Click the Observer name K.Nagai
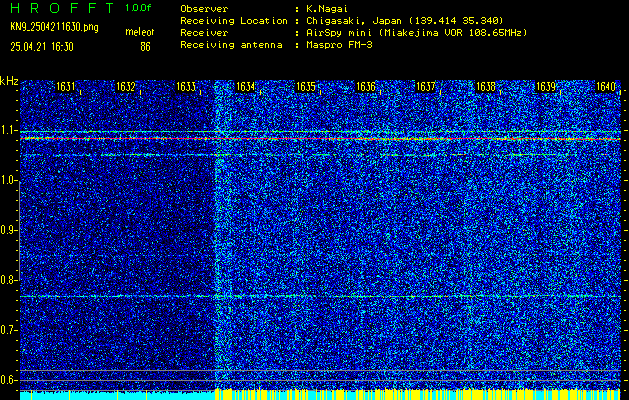This screenshot has width=629, height=400. point(327,8)
